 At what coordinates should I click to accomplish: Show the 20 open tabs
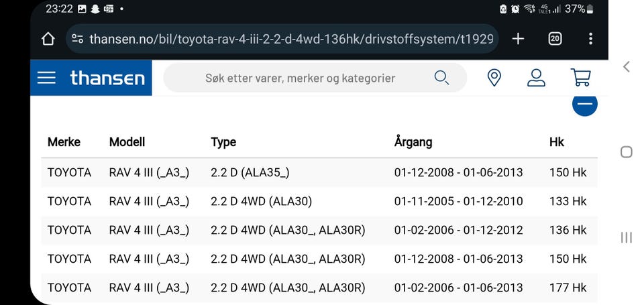pos(555,39)
